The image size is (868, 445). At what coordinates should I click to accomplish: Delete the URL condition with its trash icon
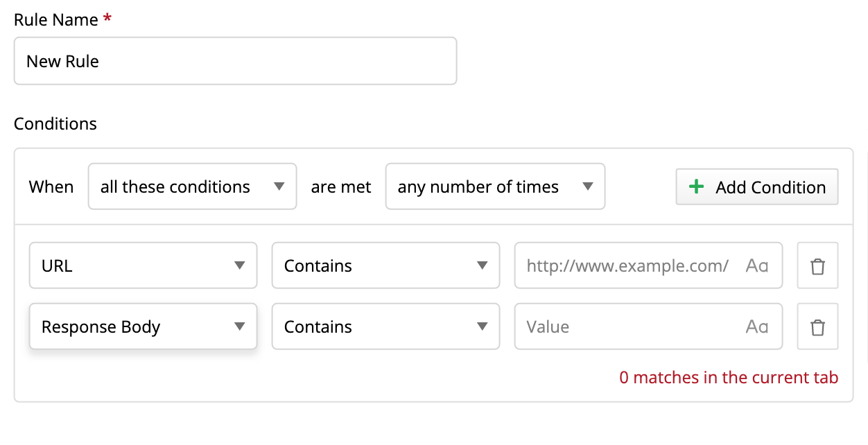pyautogui.click(x=817, y=265)
